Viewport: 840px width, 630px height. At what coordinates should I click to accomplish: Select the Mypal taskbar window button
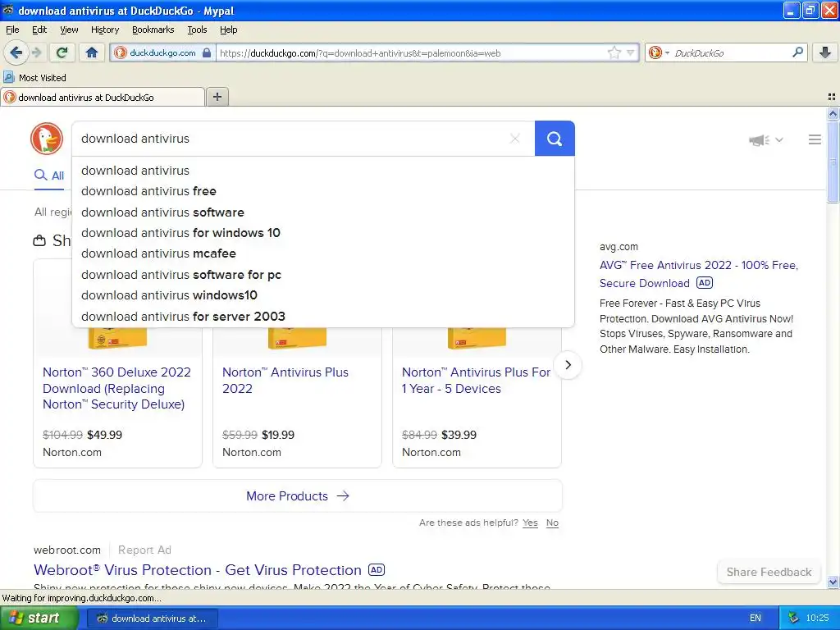(152, 619)
